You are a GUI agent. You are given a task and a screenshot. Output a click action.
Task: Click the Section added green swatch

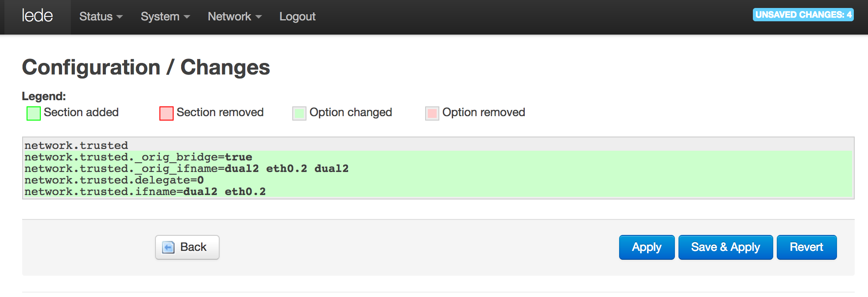click(34, 113)
